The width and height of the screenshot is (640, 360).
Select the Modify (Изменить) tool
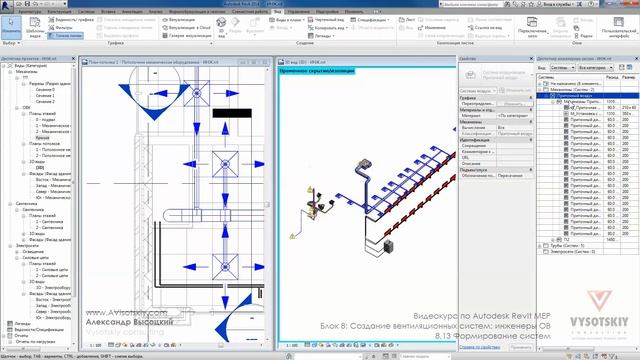(x=11, y=27)
